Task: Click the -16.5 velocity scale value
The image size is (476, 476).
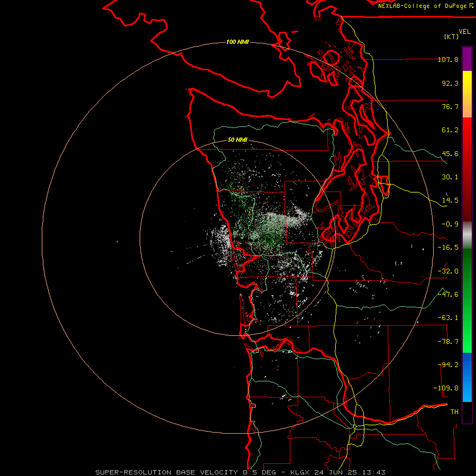Action: pyautogui.click(x=448, y=248)
